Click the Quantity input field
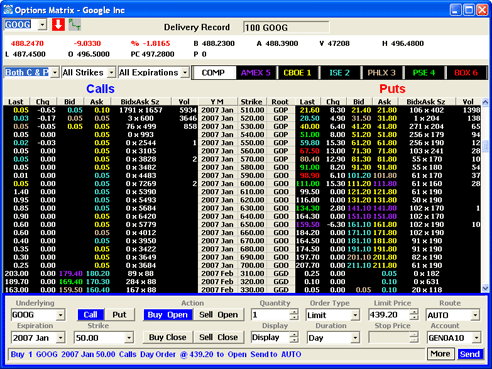492x369 pixels. 270,315
